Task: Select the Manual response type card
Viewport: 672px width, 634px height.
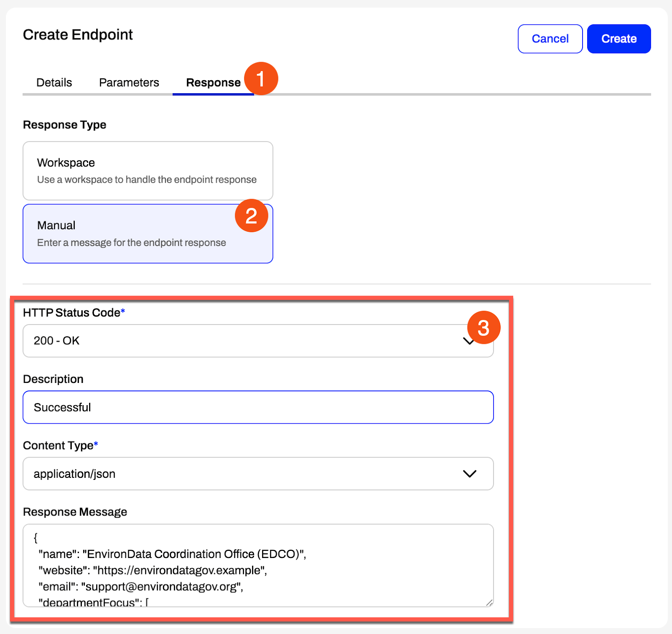Action: tap(148, 234)
